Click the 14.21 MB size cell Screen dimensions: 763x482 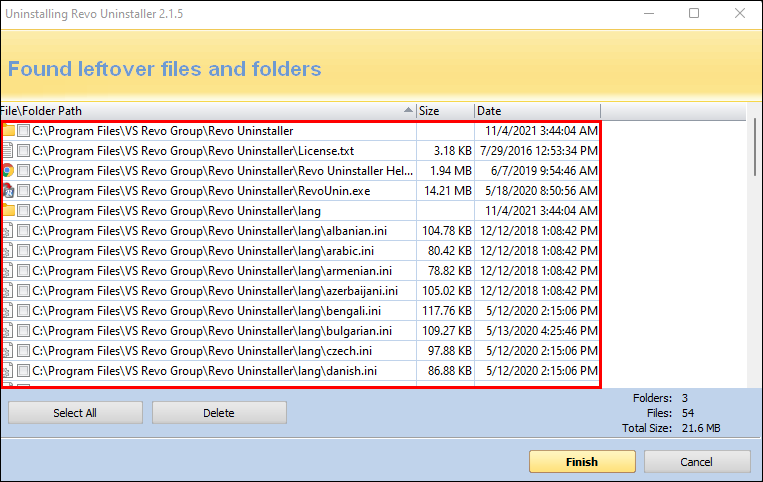point(448,191)
